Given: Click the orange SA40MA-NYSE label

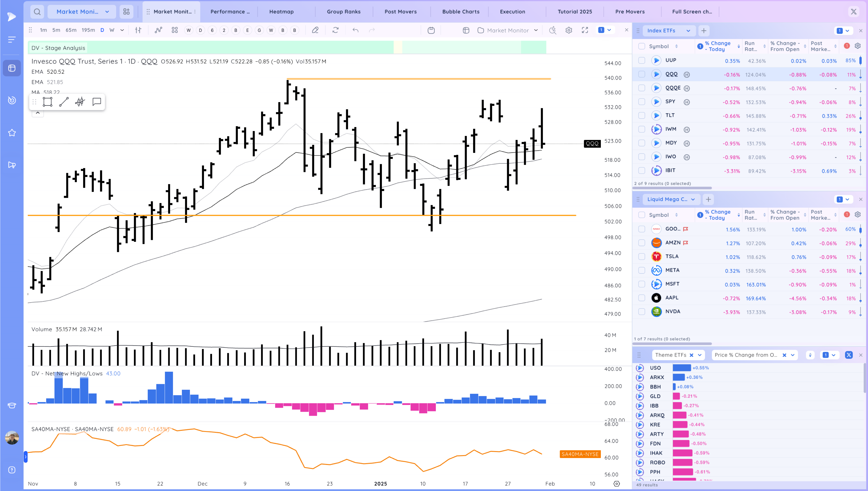Looking at the screenshot, I should pos(580,454).
